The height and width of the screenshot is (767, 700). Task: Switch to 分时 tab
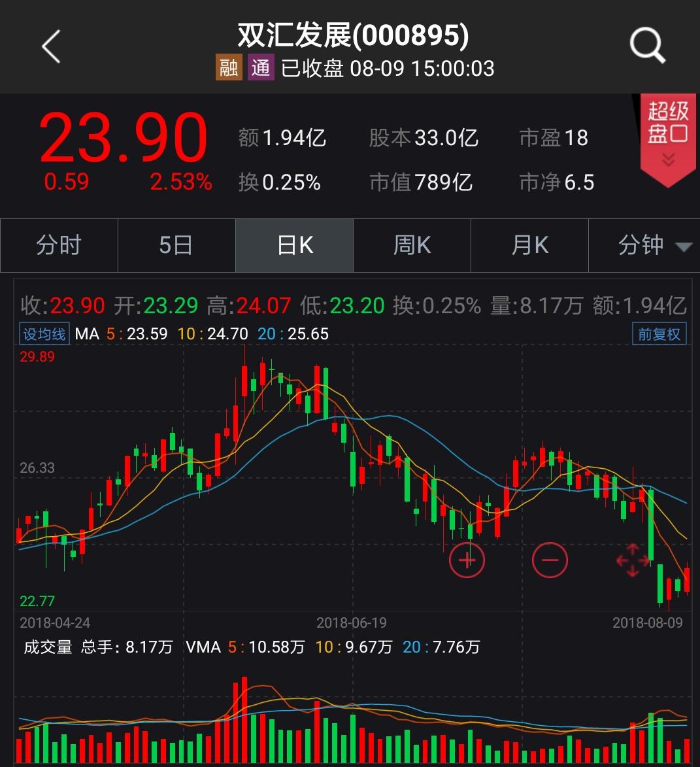(x=59, y=246)
